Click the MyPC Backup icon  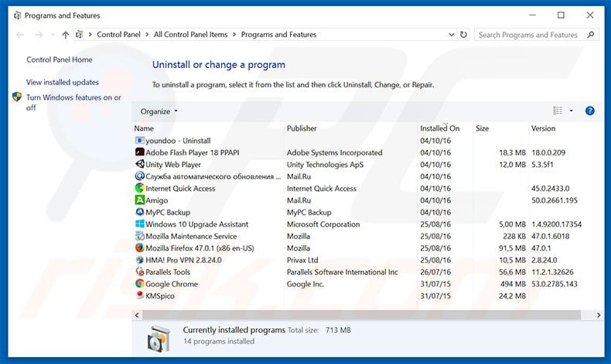pos(139,213)
